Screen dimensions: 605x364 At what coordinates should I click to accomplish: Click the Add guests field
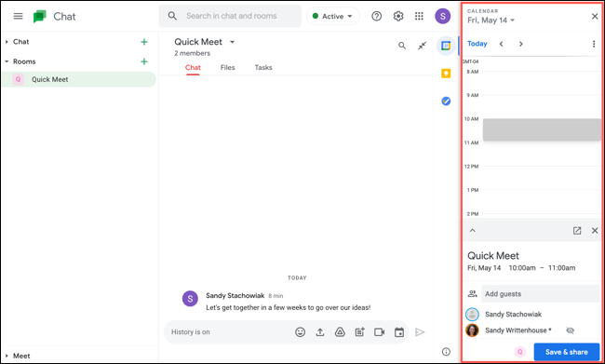tap(541, 294)
